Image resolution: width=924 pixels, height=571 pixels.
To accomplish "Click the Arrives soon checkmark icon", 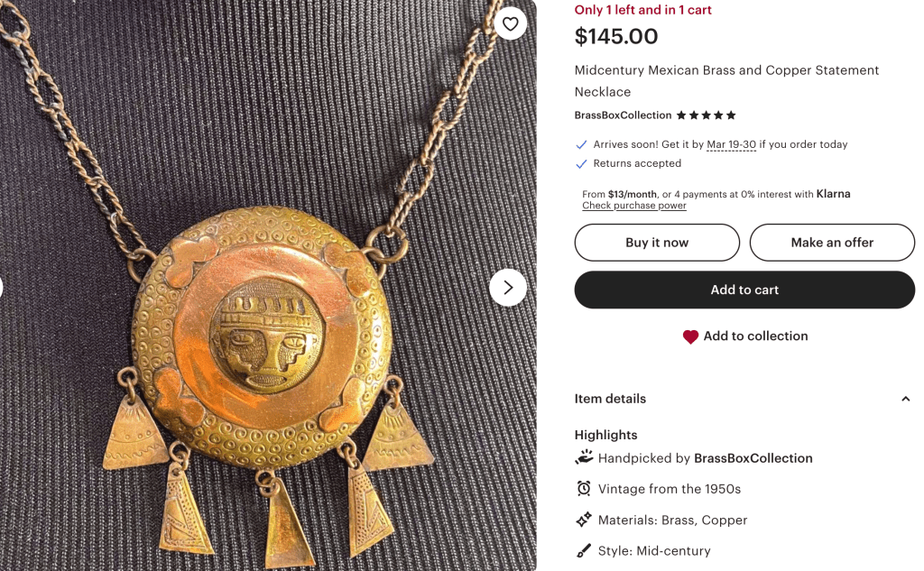I will [581, 145].
